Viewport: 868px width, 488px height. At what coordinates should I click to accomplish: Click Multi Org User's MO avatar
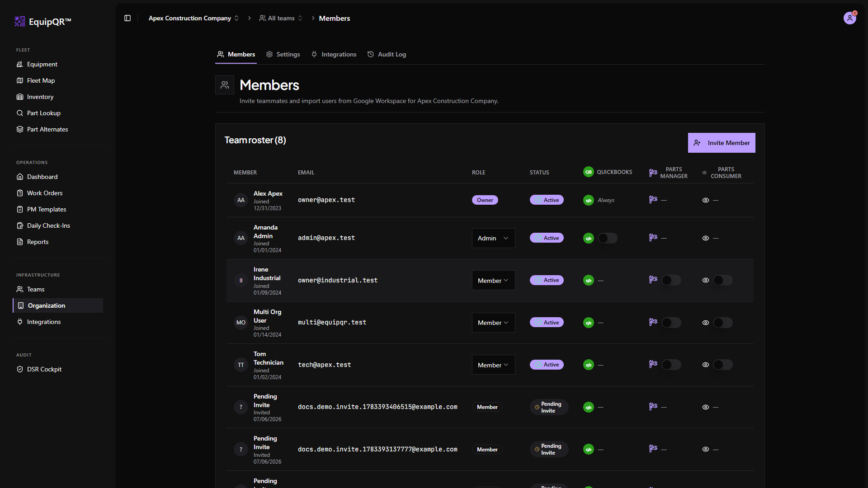(241, 323)
